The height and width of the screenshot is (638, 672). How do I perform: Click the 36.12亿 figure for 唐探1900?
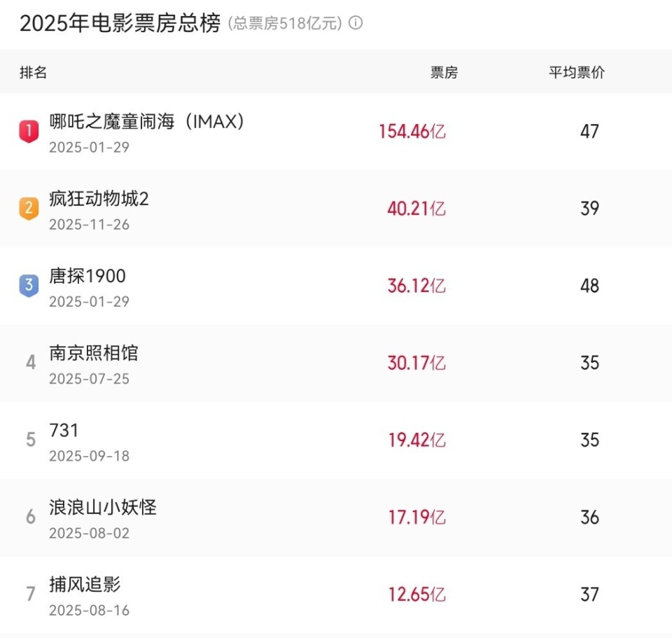tap(416, 286)
